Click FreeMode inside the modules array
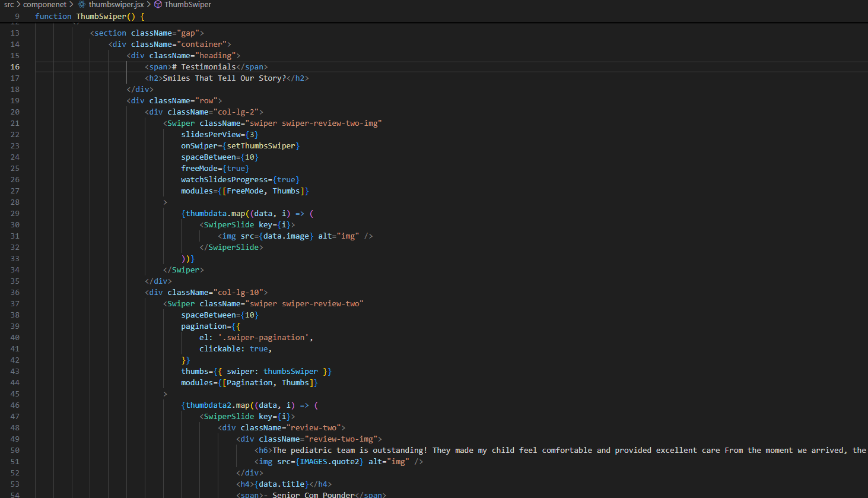 (x=245, y=191)
